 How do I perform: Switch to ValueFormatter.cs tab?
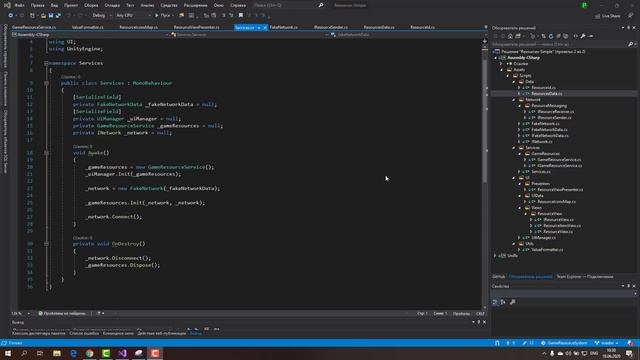(x=88, y=27)
